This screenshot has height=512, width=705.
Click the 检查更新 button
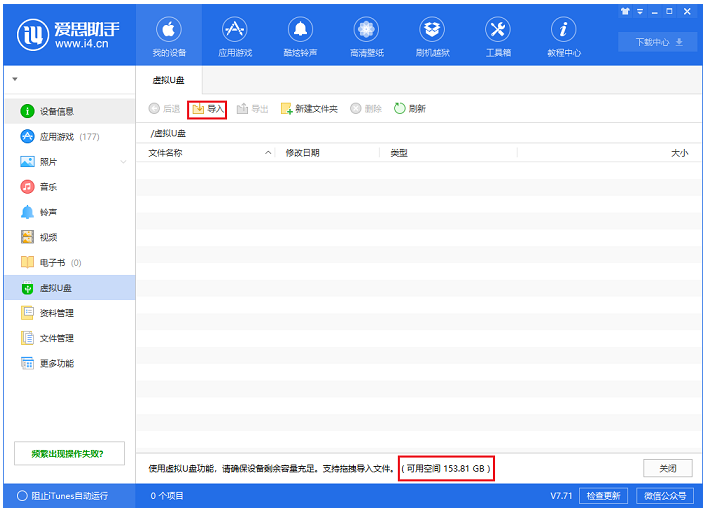(603, 496)
